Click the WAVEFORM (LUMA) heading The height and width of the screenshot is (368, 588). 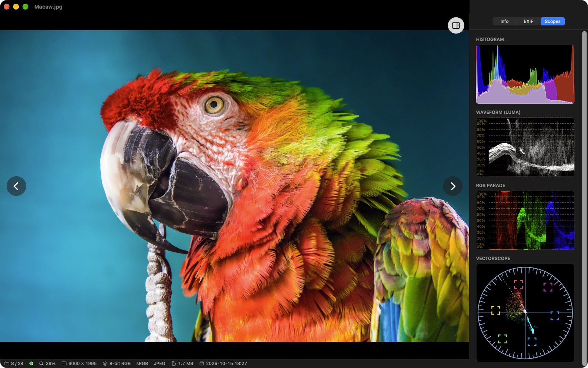tap(498, 112)
